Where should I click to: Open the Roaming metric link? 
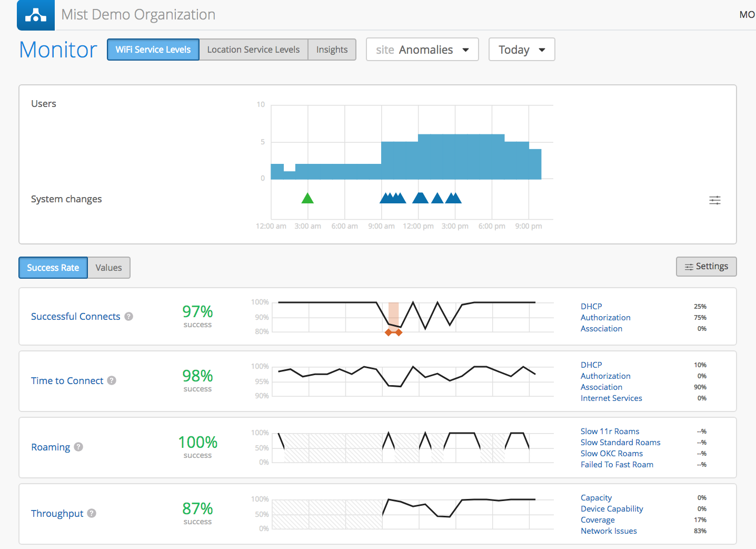[51, 447]
